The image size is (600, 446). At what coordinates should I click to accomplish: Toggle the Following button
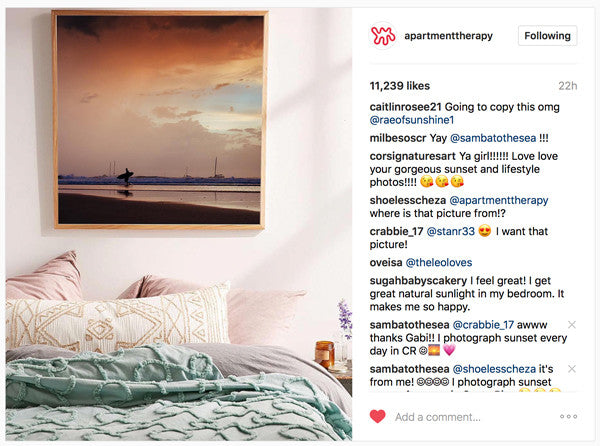(548, 36)
